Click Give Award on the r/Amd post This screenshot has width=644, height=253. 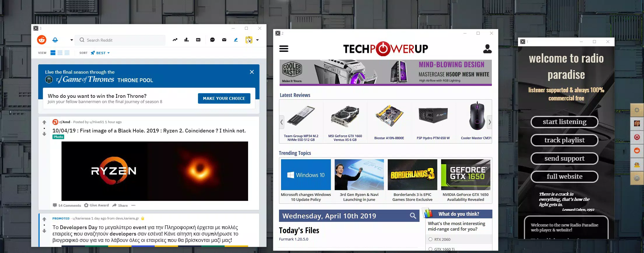point(96,205)
